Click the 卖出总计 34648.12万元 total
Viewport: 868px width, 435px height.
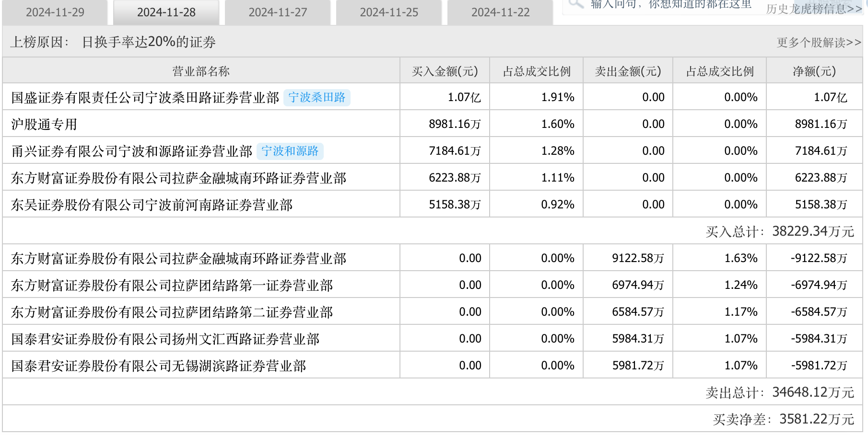pos(780,392)
